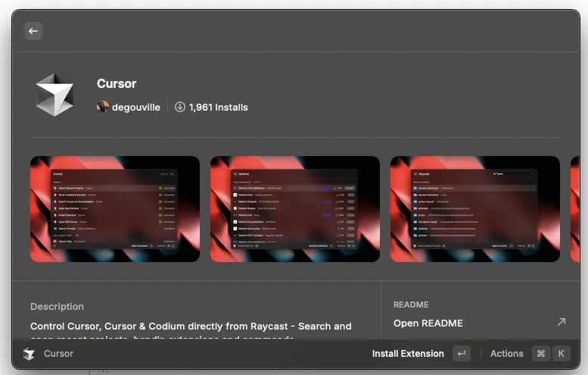Screen dimensions: 588x375
Task: Click the Description heading
Action: [x=57, y=306]
